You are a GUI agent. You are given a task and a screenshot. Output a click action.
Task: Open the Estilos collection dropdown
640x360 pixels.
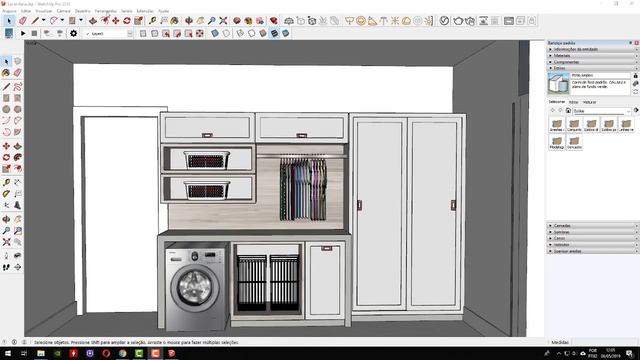(x=602, y=111)
